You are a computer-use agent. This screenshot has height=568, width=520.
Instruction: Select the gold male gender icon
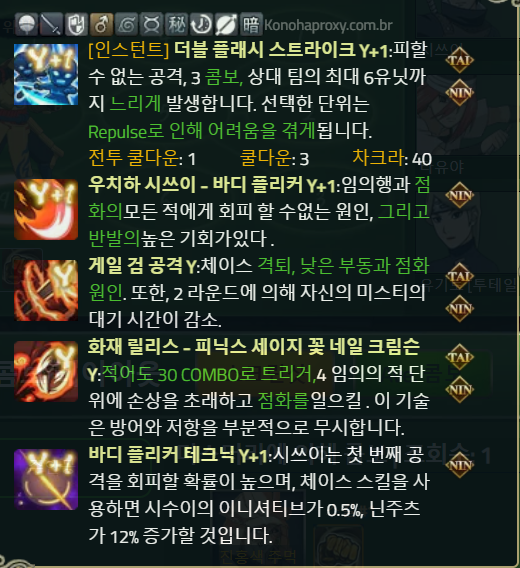pyautogui.click(x=101, y=25)
